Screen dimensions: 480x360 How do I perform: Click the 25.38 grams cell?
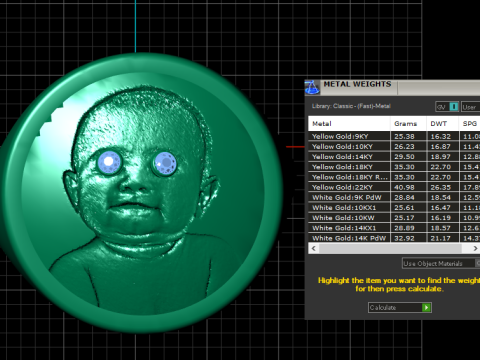(408, 136)
